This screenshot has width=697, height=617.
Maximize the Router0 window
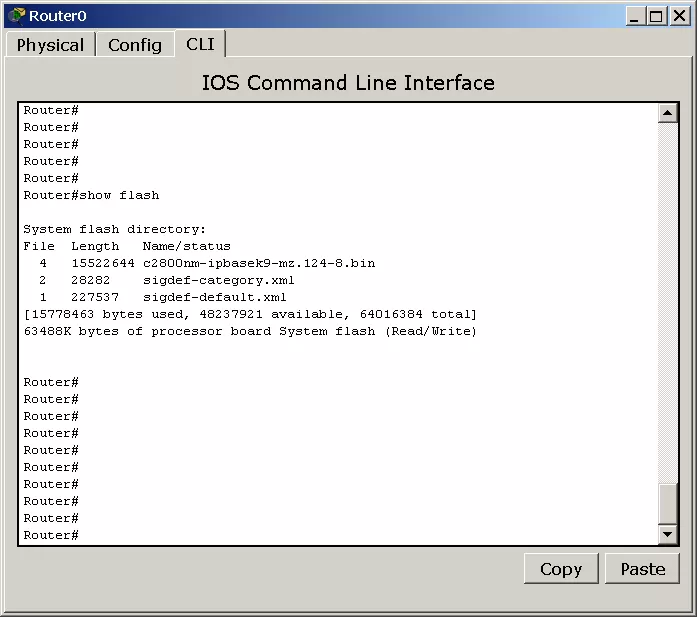656,16
